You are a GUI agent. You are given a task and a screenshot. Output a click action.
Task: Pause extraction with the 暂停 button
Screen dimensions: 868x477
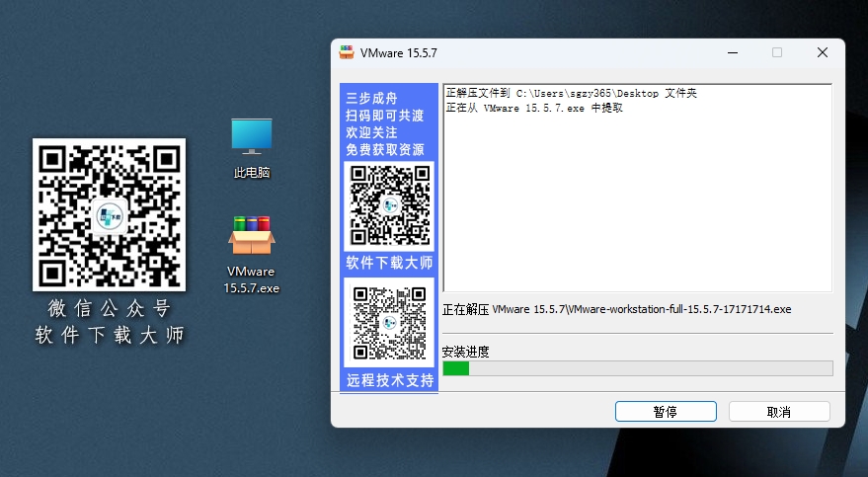point(666,412)
